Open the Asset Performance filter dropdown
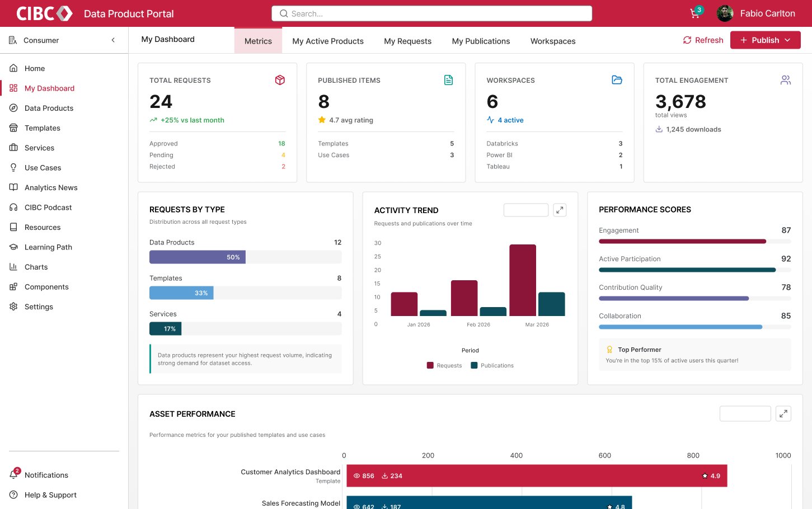This screenshot has width=812, height=509. coord(745,414)
